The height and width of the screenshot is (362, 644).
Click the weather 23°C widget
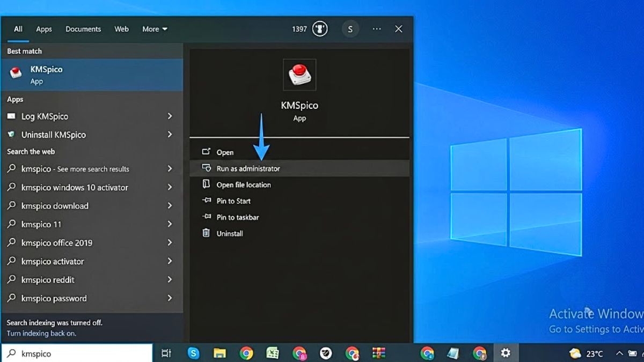[586, 353]
